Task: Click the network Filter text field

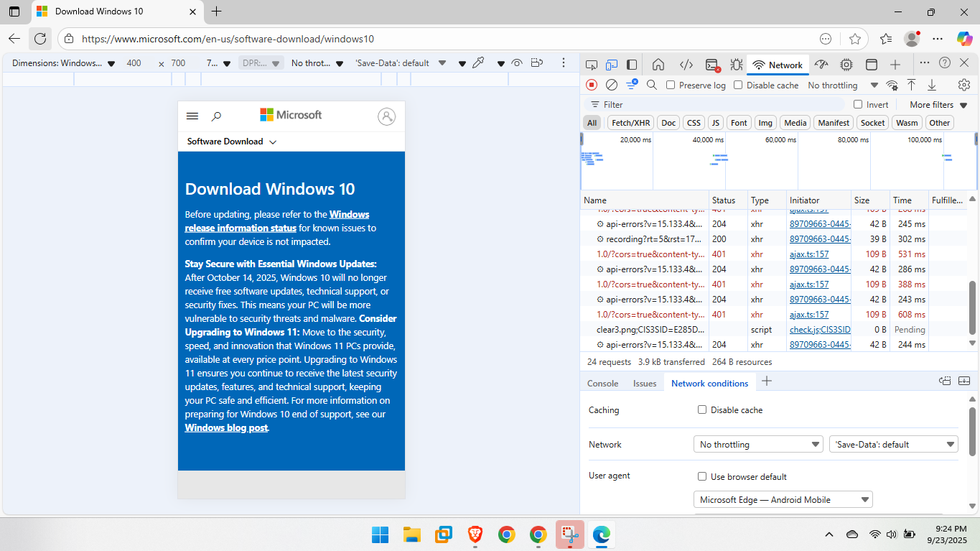Action: tap(718, 105)
